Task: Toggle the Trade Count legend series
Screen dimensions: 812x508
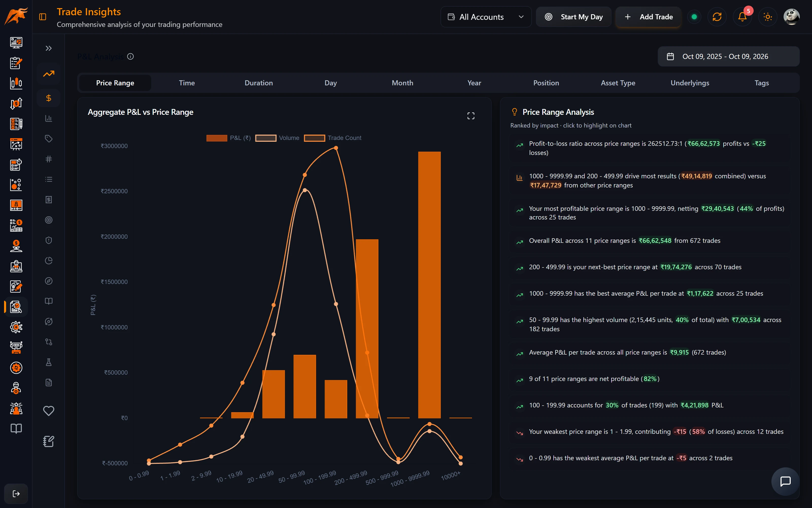Action: click(x=332, y=138)
